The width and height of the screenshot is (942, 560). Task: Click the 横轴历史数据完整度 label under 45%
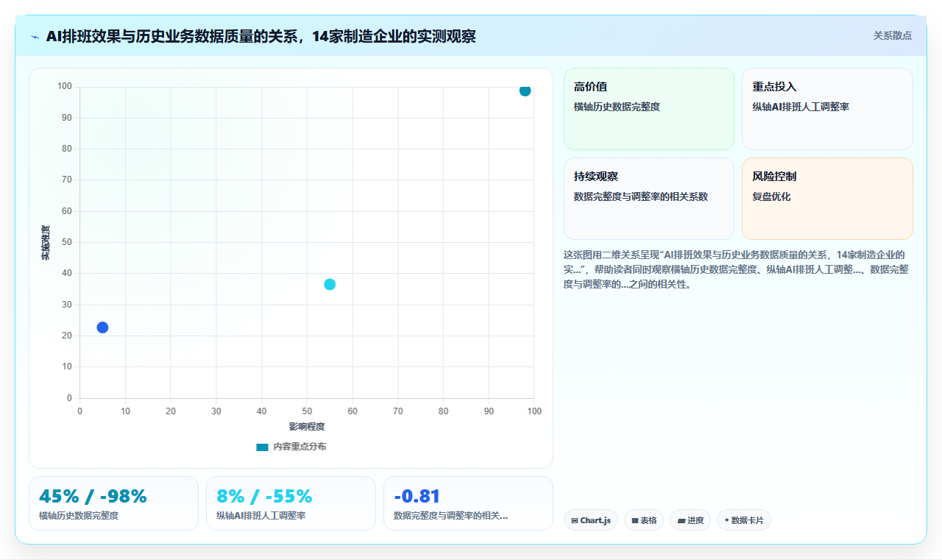79,516
